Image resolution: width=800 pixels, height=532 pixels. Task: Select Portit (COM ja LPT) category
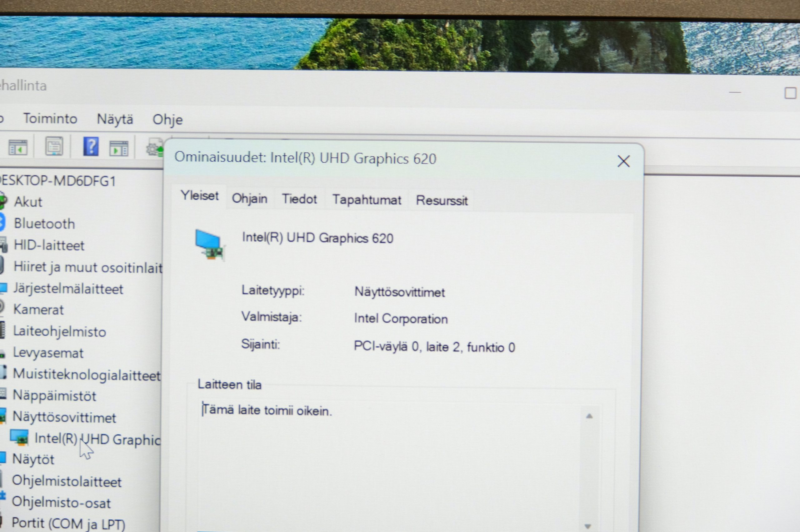(x=68, y=524)
